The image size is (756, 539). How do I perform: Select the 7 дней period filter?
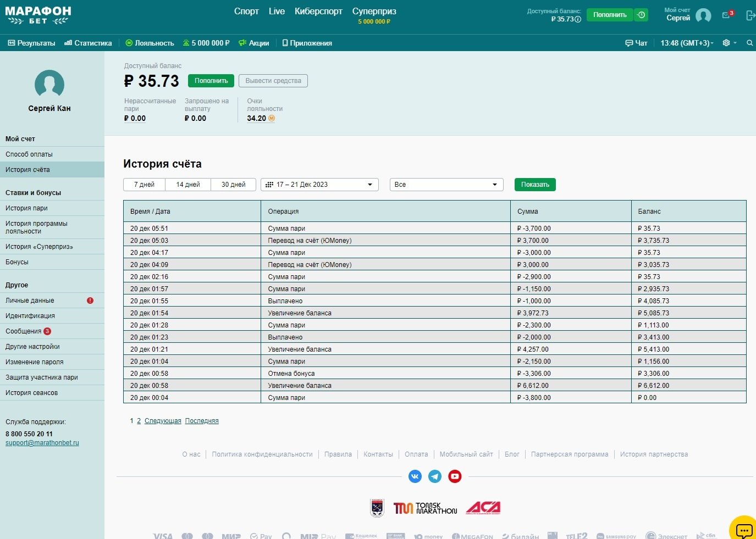144,185
